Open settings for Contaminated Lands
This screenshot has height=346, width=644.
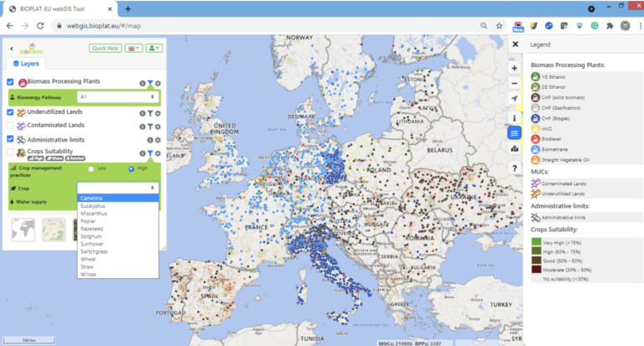point(158,127)
